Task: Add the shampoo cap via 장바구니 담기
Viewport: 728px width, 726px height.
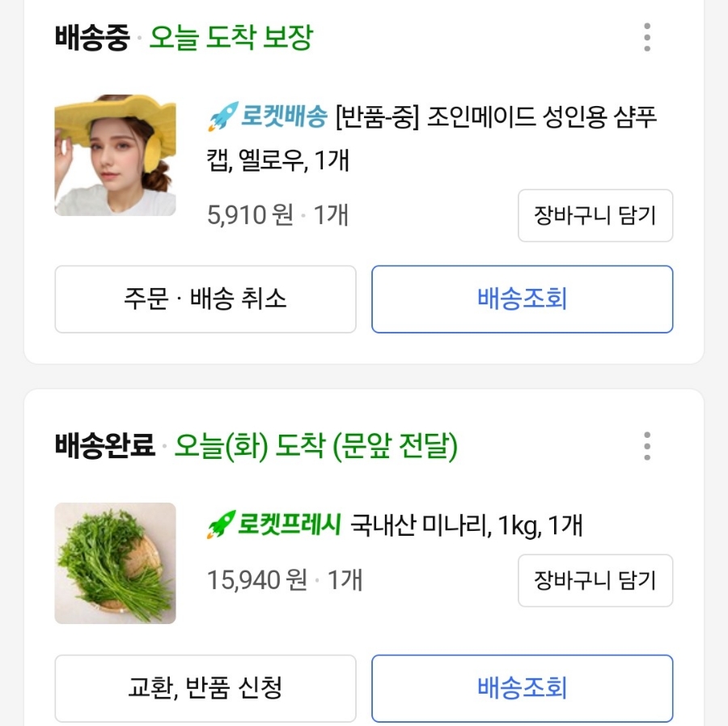Action: (595, 215)
